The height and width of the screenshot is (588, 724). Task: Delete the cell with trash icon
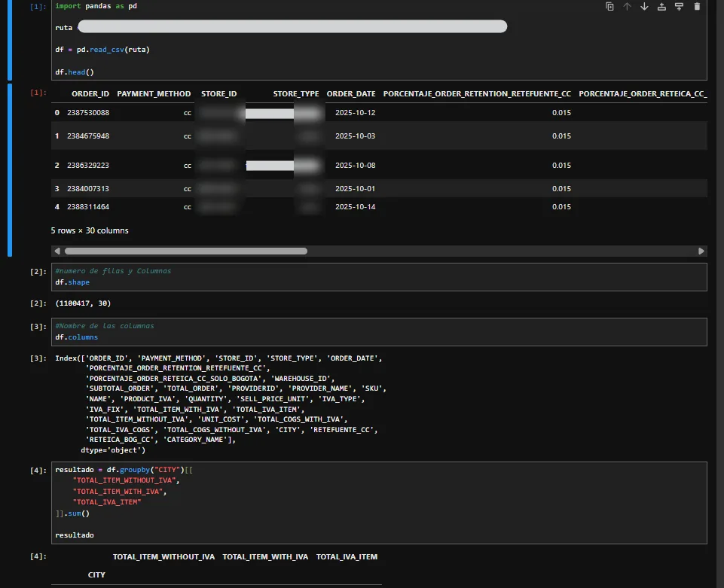[x=697, y=7]
